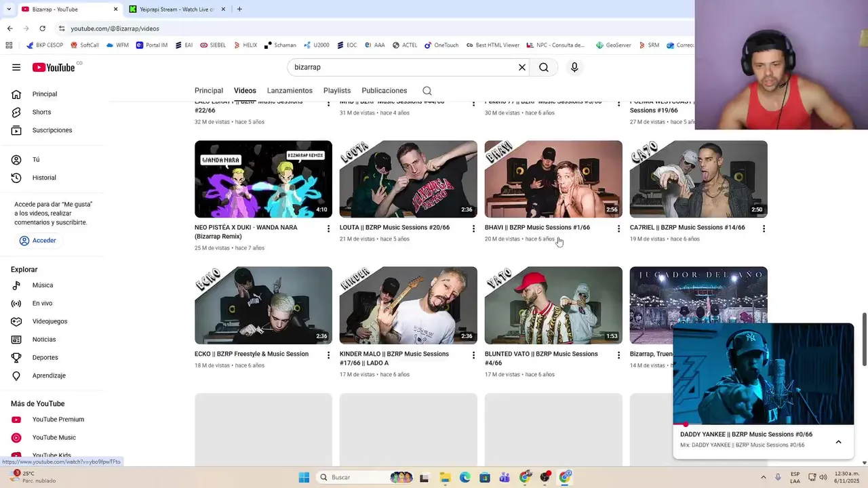Screen dimensions: 868x488
Task: Switch to the Playlists channel tab
Action: point(337,91)
